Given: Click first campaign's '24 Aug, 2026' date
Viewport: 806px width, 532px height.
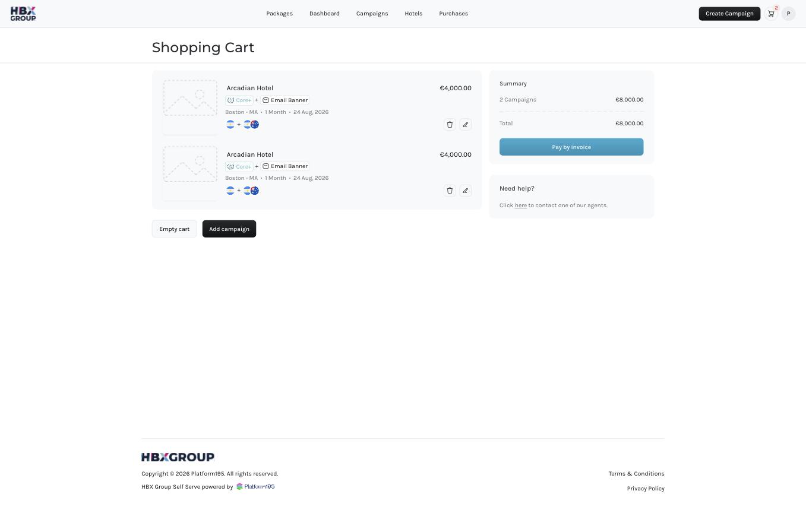Looking at the screenshot, I should [311, 112].
